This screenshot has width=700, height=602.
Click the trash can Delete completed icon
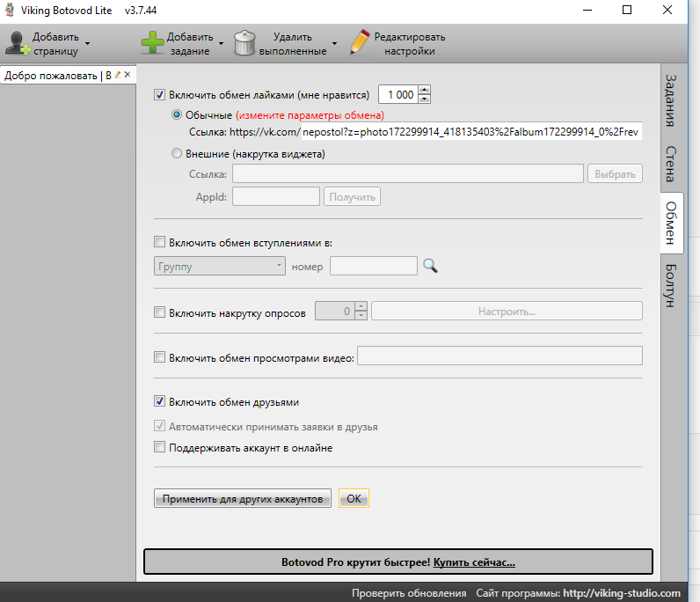tap(244, 43)
